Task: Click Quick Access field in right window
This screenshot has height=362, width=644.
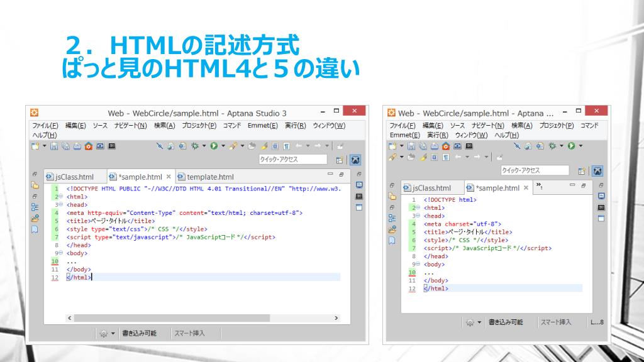Action: coord(535,170)
